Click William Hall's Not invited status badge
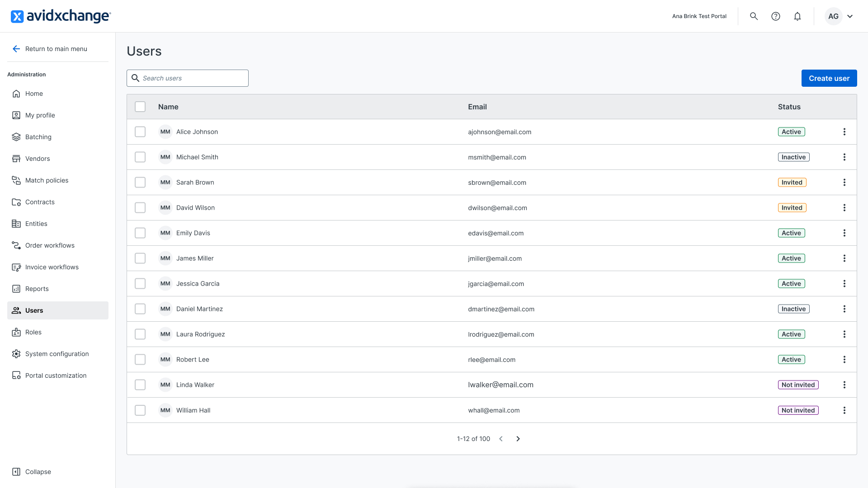 (x=798, y=410)
